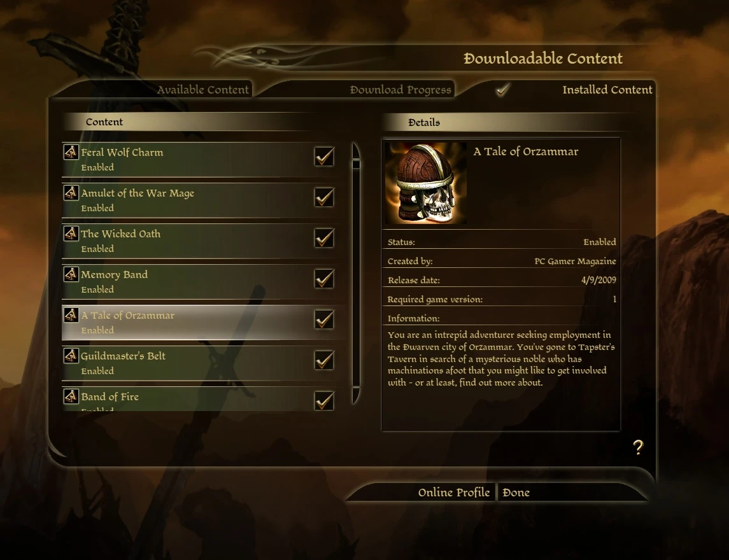The width and height of the screenshot is (729, 560).
Task: Click the Memory Band item icon
Action: [x=71, y=274]
